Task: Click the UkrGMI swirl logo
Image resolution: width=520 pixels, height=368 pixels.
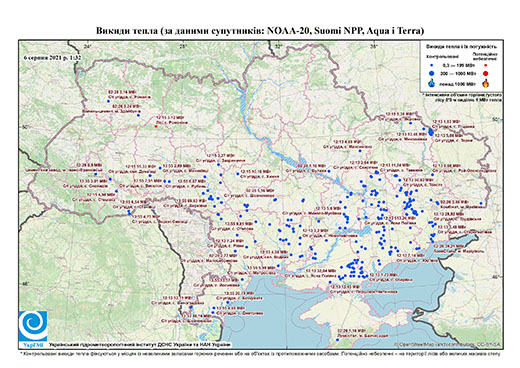Action: click(33, 326)
